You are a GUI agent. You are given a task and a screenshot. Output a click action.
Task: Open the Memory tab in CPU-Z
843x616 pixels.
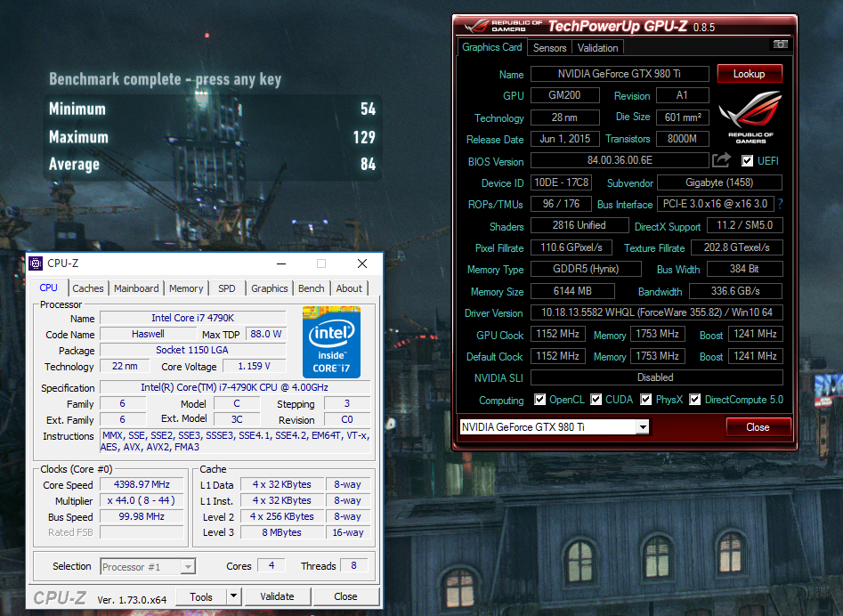click(186, 288)
